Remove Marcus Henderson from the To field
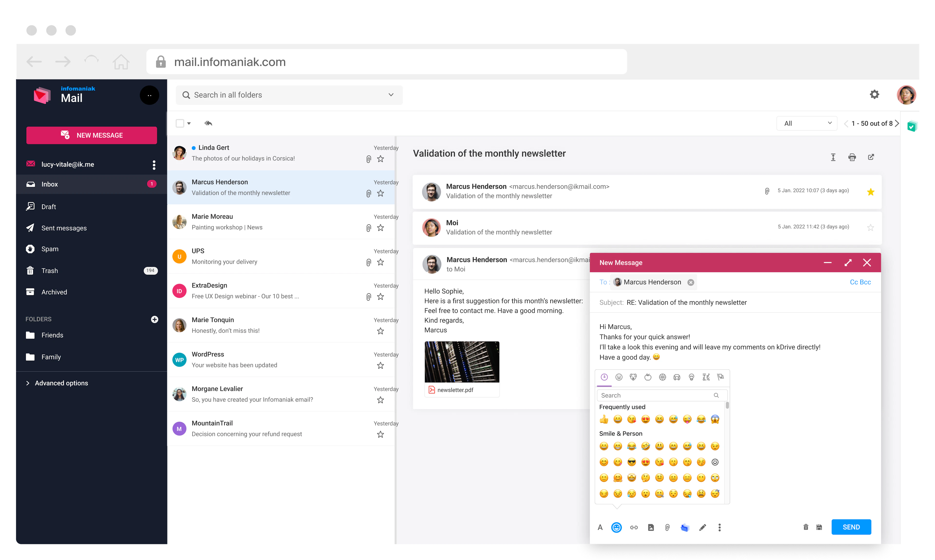This screenshot has width=935, height=560. coord(691,282)
